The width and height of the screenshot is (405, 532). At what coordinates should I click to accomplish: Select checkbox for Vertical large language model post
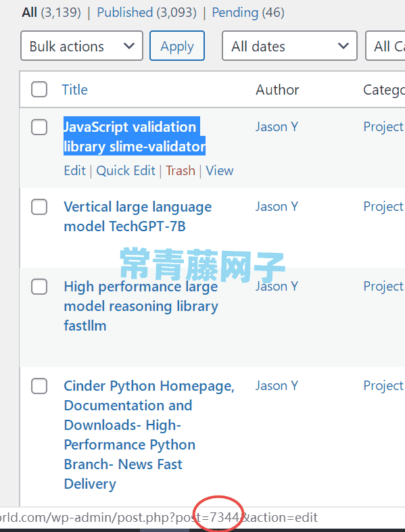click(39, 207)
